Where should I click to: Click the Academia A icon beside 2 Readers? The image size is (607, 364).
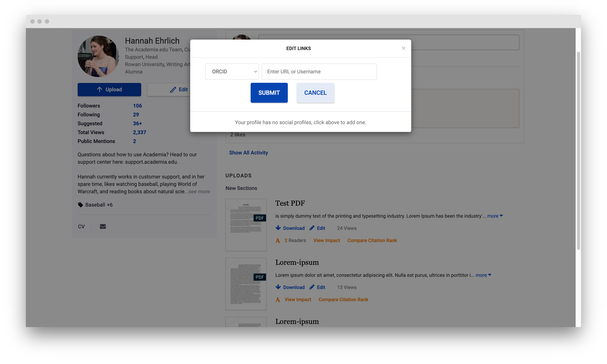click(x=277, y=240)
